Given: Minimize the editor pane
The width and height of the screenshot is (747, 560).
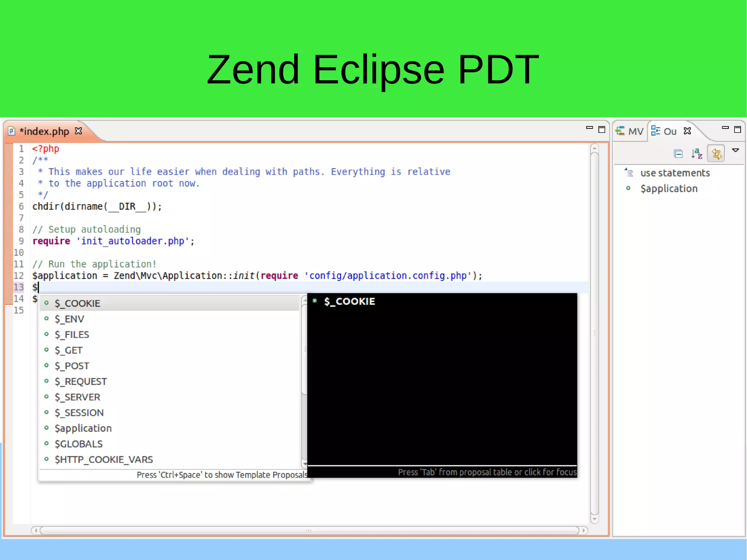Looking at the screenshot, I should [589, 128].
